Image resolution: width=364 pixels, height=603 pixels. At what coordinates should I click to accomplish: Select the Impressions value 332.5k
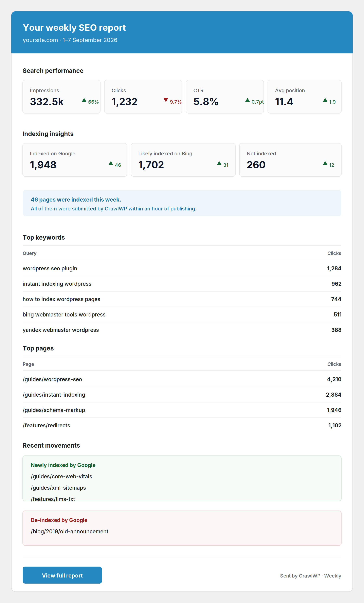[x=47, y=102]
